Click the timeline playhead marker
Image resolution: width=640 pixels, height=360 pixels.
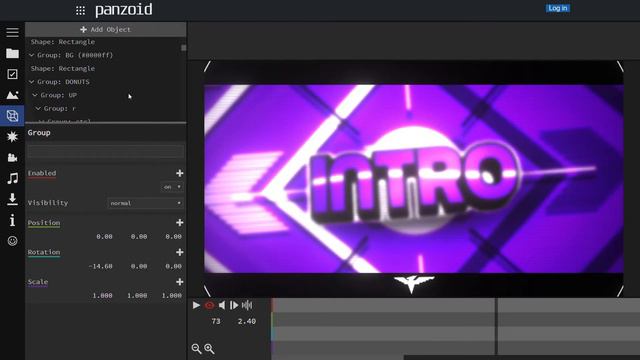496,327
